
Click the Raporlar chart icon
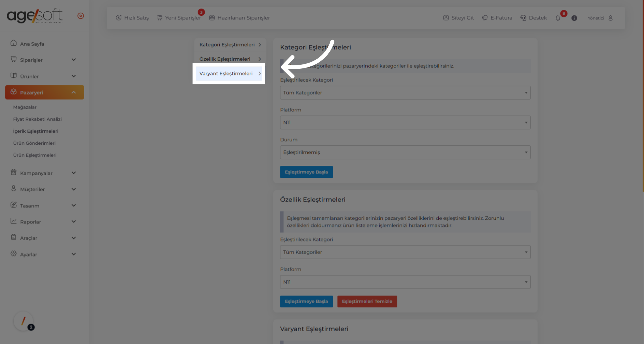(13, 221)
